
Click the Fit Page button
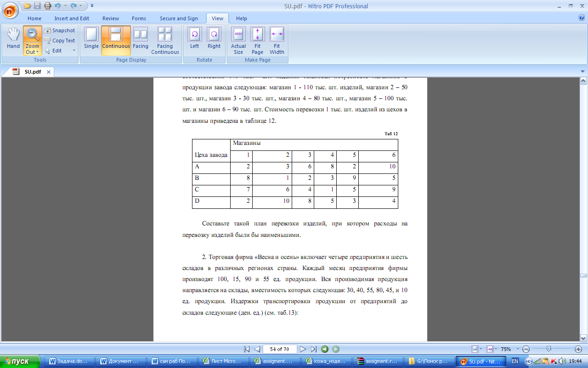[x=257, y=40]
